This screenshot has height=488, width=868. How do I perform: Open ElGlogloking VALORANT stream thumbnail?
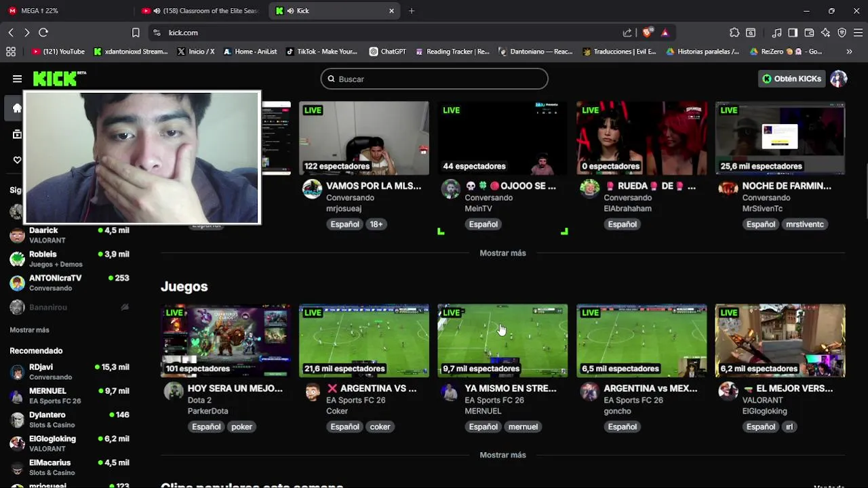(780, 340)
